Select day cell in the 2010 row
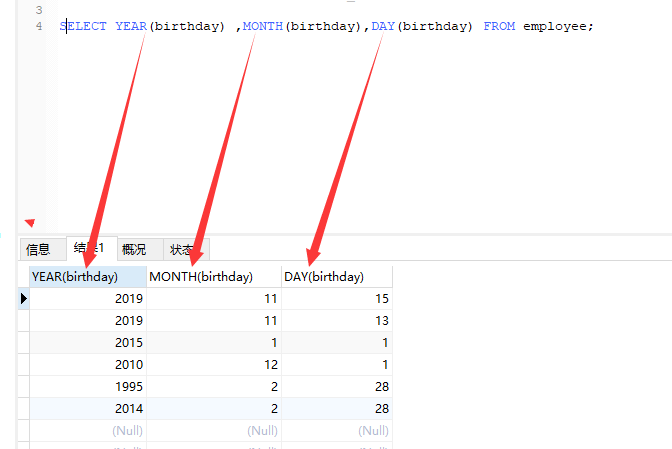This screenshot has width=672, height=449. 337,365
